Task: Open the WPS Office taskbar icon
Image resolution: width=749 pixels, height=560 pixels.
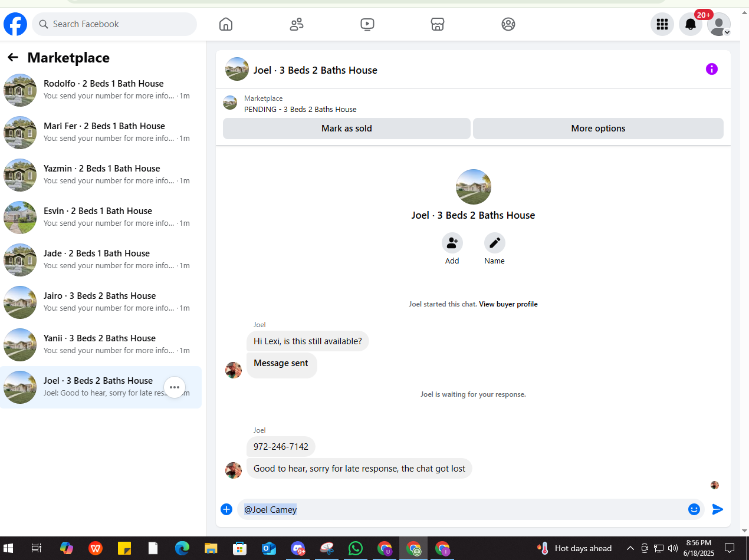Action: click(96, 548)
